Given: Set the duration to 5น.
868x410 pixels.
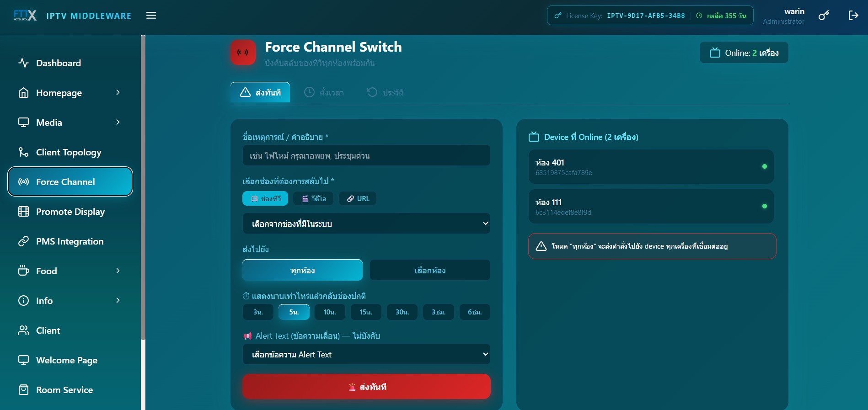Looking at the screenshot, I should [294, 312].
